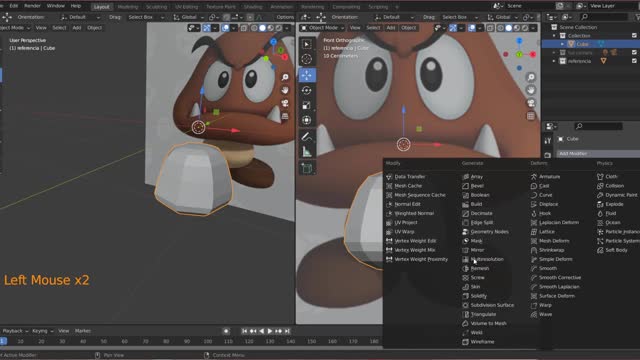Select the Rotate tool in right viewport toolbar
Viewport: 640px width, 360px height.
pyautogui.click(x=307, y=90)
